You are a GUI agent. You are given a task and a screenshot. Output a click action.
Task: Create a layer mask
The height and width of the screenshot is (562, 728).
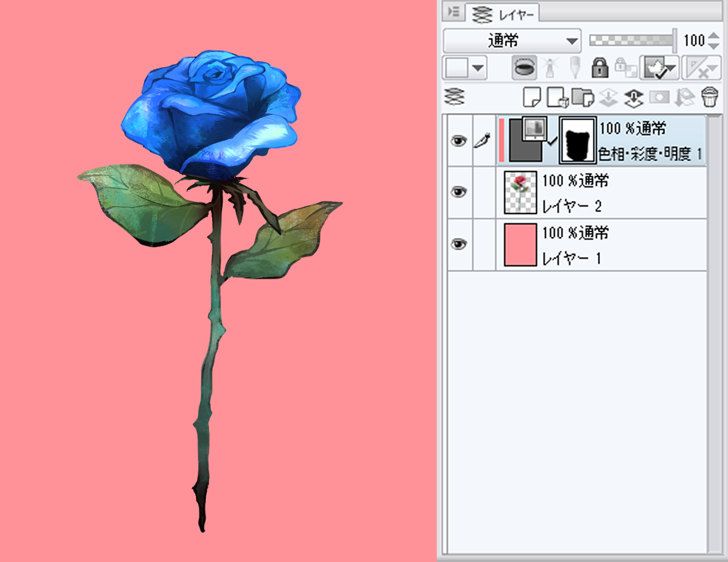click(x=659, y=97)
